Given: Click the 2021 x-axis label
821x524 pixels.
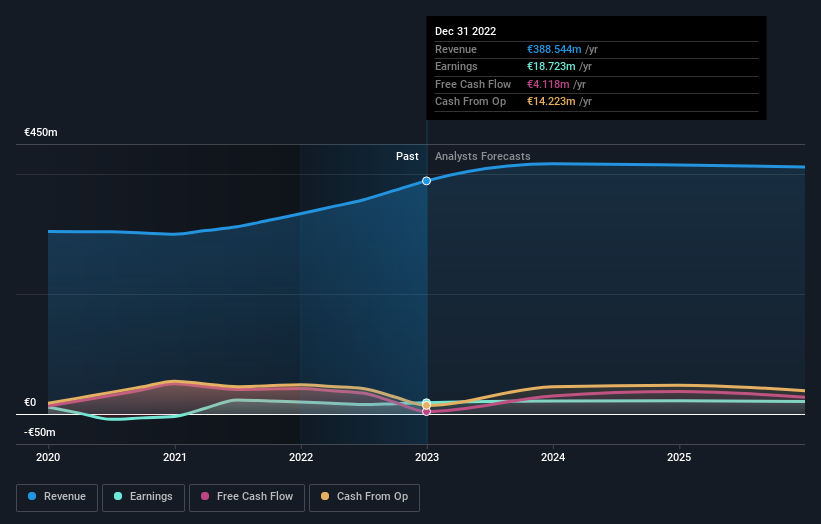Looking at the screenshot, I should pos(174,458).
